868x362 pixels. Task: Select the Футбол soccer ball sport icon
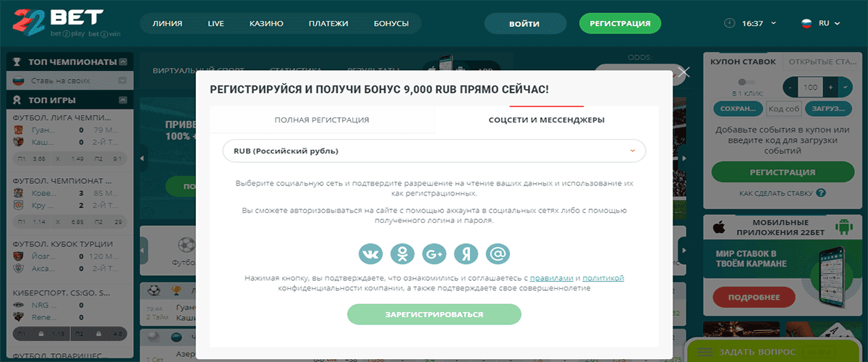click(x=185, y=244)
